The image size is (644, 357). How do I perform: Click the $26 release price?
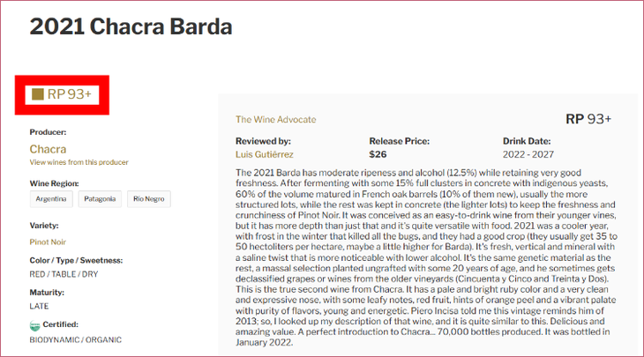378,154
